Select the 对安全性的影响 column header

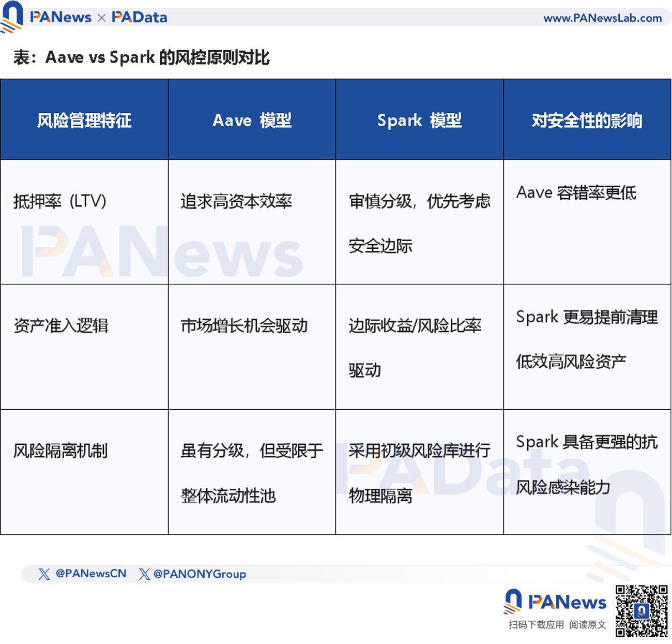click(x=587, y=121)
